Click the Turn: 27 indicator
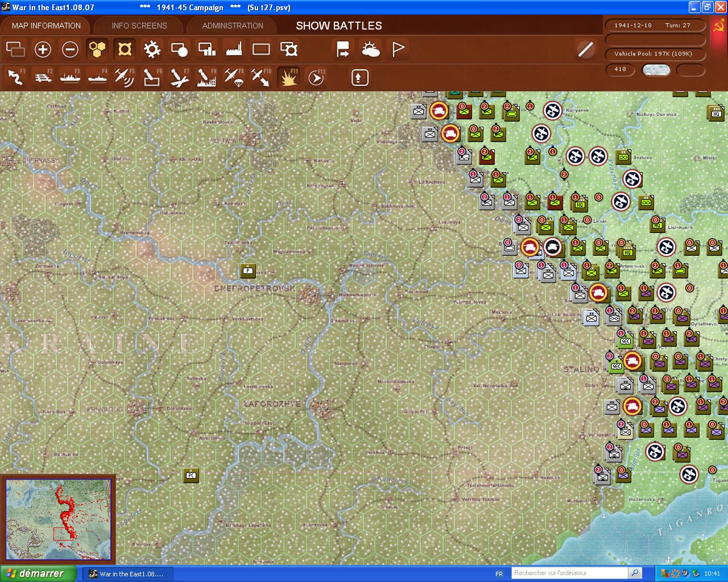 [x=678, y=26]
